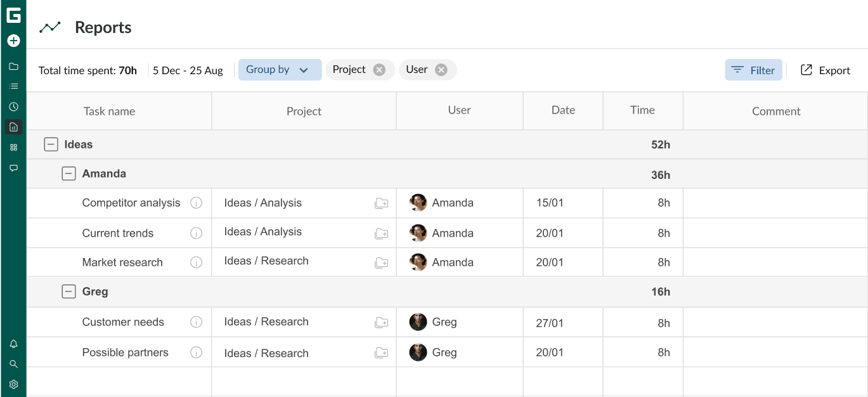Click the Current trends task name
The image size is (868, 397).
coord(118,233)
